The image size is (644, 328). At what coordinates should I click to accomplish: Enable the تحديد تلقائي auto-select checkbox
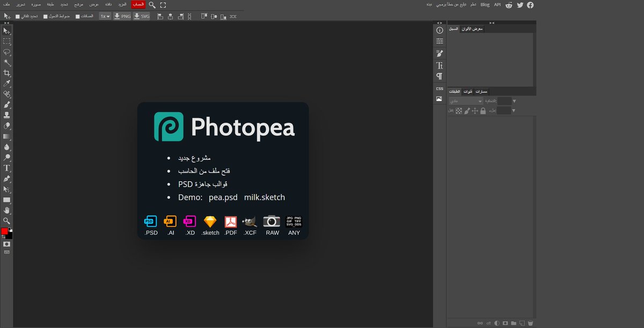tap(18, 16)
